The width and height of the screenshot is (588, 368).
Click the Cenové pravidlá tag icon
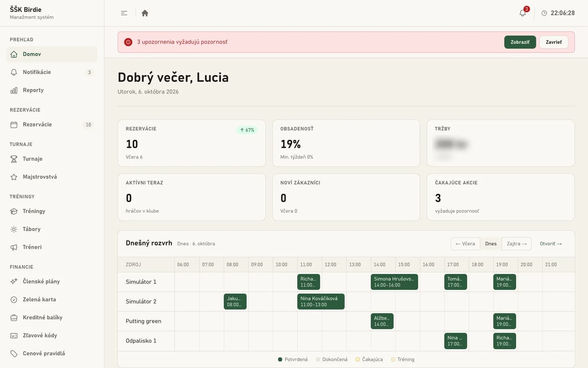tap(14, 354)
